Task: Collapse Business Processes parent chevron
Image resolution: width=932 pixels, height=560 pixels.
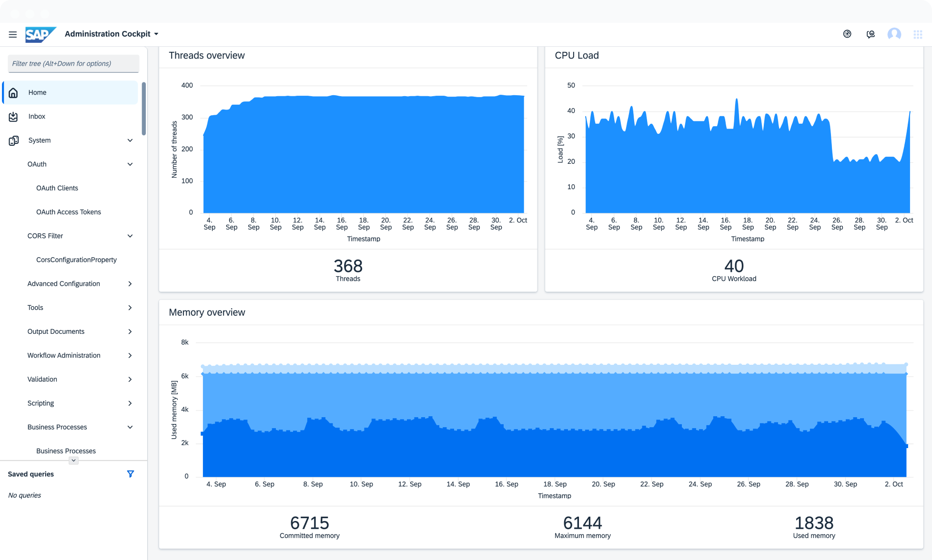Action: (x=130, y=427)
